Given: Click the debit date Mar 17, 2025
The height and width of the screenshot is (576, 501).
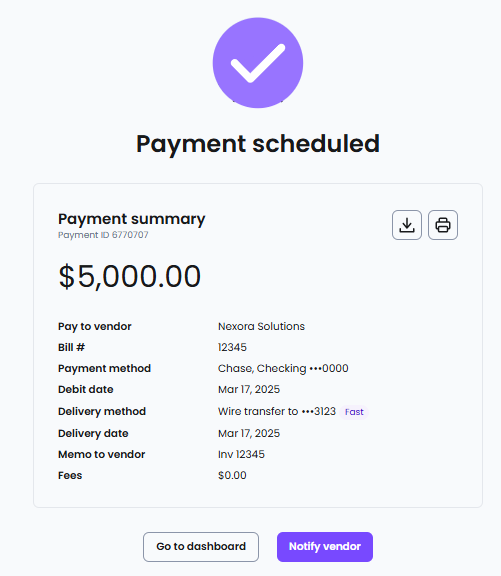Looking at the screenshot, I should point(249,389).
